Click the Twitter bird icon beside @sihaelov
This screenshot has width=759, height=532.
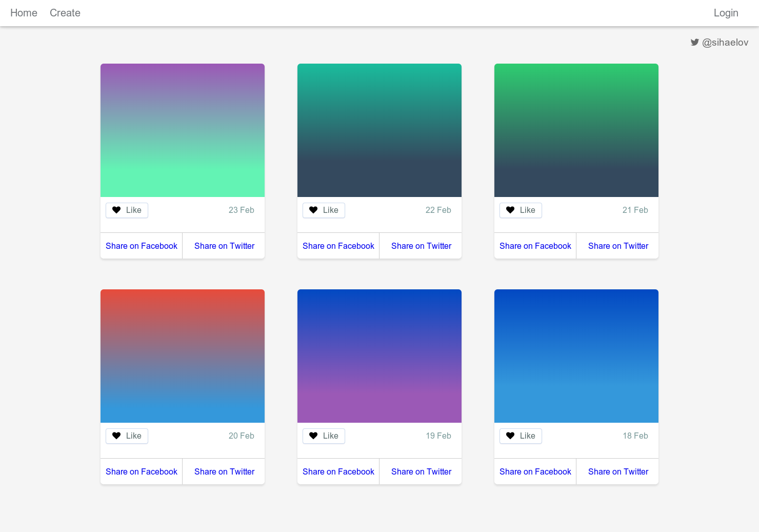click(695, 42)
